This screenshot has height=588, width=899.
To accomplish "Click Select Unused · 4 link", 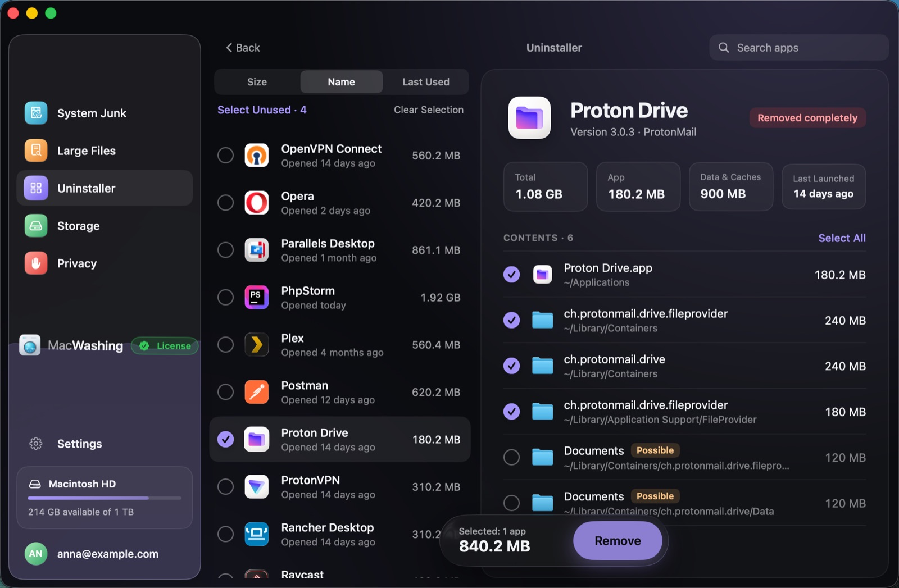I will point(262,110).
